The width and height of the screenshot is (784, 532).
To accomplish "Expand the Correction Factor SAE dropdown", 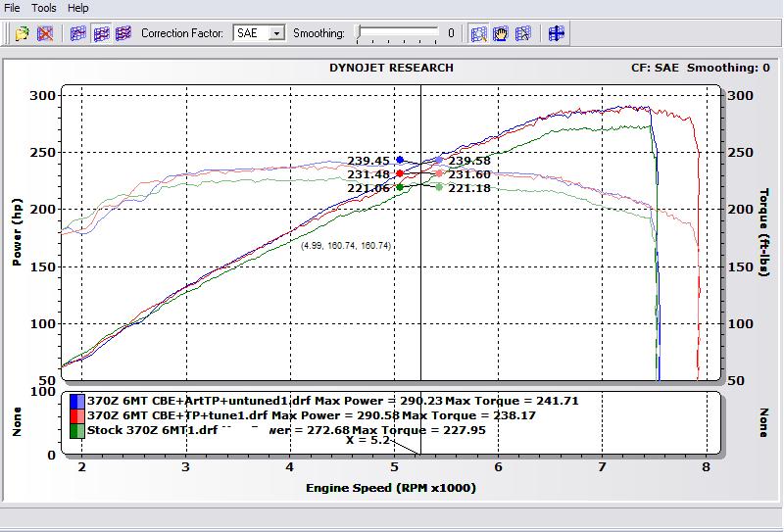I will (x=276, y=33).
